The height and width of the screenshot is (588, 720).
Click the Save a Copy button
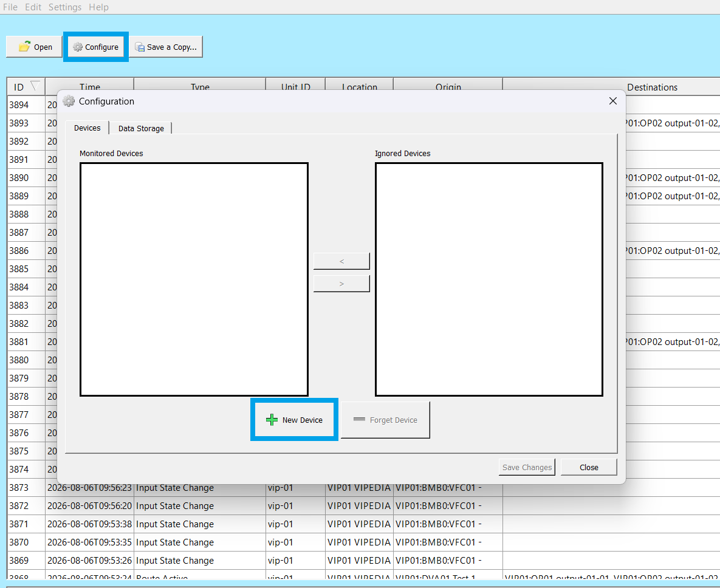[166, 47]
